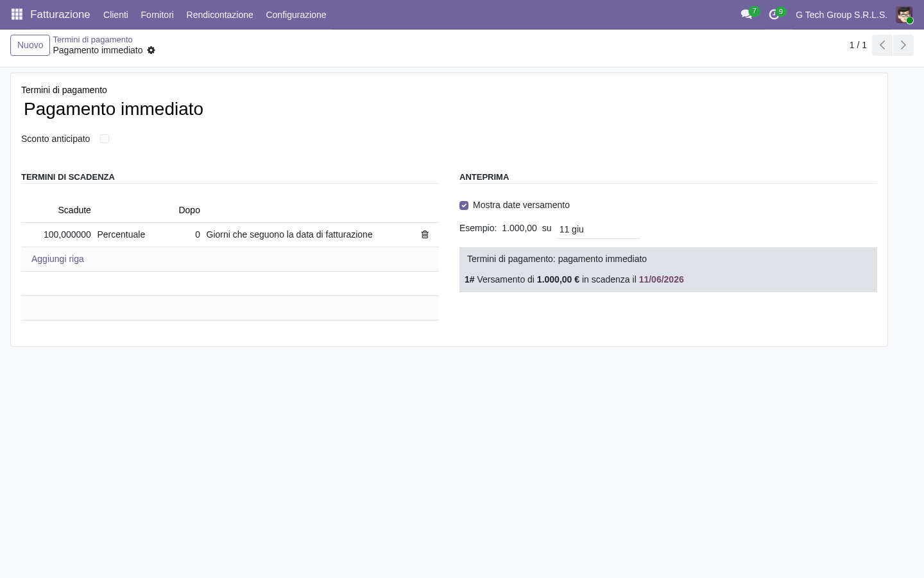Open the Giorni che seguono la data di fatturazione selector
Screen dimensions: 924x578
(x=289, y=234)
